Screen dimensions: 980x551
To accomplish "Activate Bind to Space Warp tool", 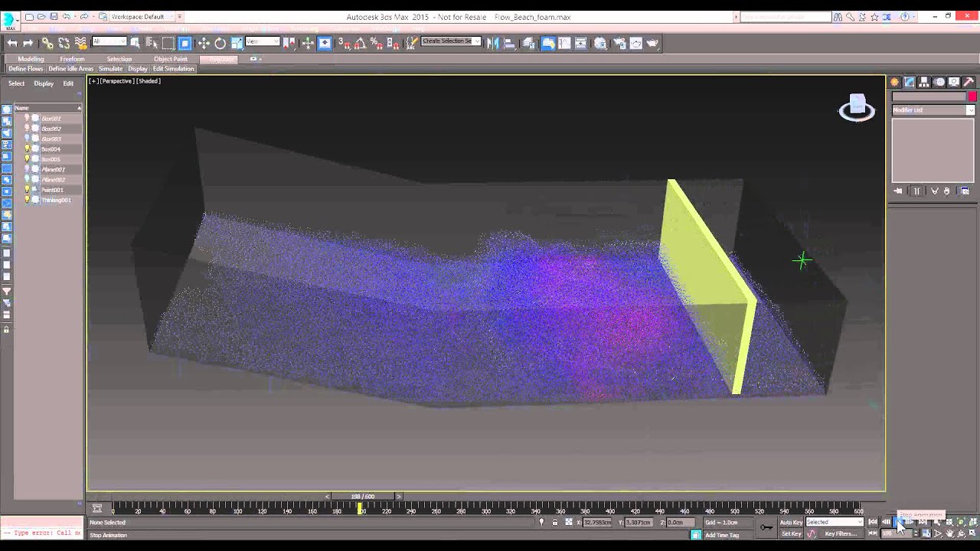I will [x=80, y=44].
